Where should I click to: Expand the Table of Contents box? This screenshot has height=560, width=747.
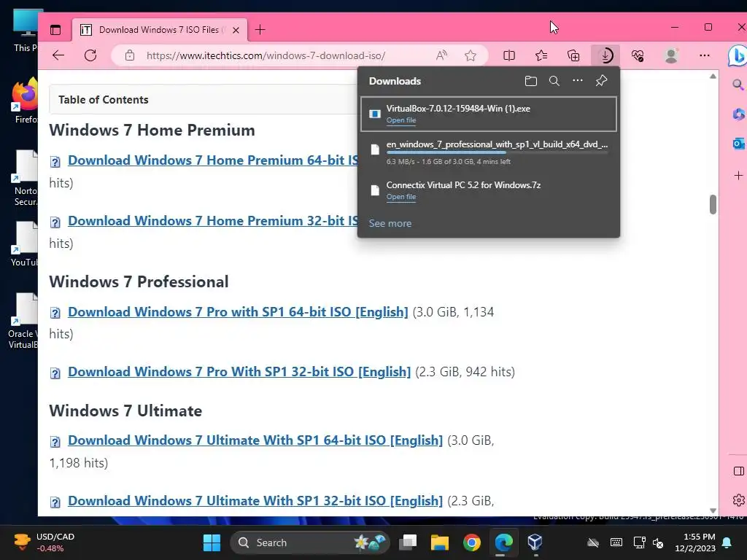tap(204, 99)
